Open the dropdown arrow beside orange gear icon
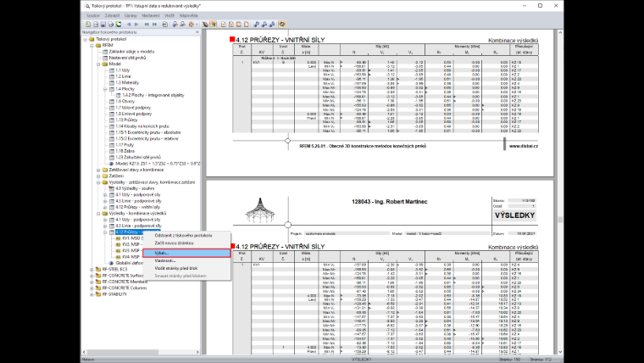Viewport: 644px width, 363px height. click(197, 25)
